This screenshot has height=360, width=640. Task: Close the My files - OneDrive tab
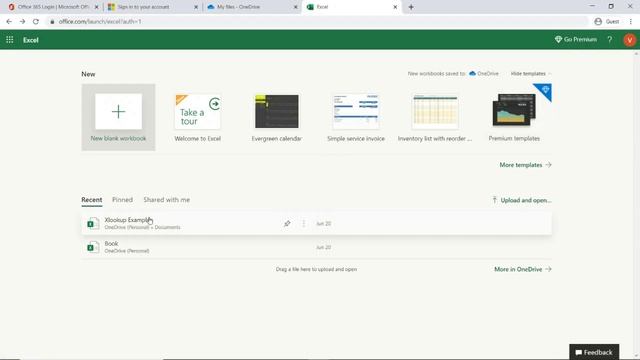[x=296, y=7]
